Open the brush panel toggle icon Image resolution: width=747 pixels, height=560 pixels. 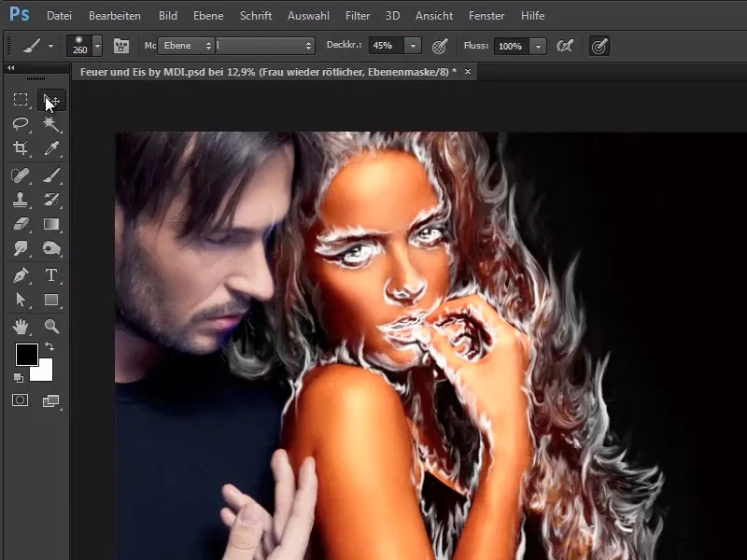click(121, 46)
